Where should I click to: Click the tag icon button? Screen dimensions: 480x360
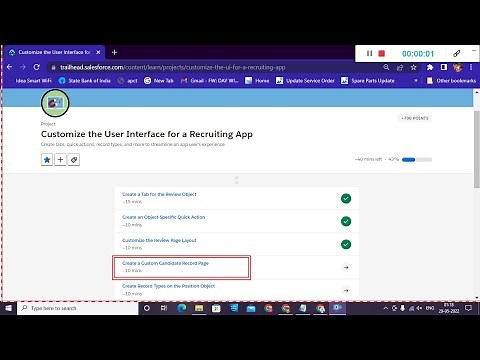[x=74, y=160]
